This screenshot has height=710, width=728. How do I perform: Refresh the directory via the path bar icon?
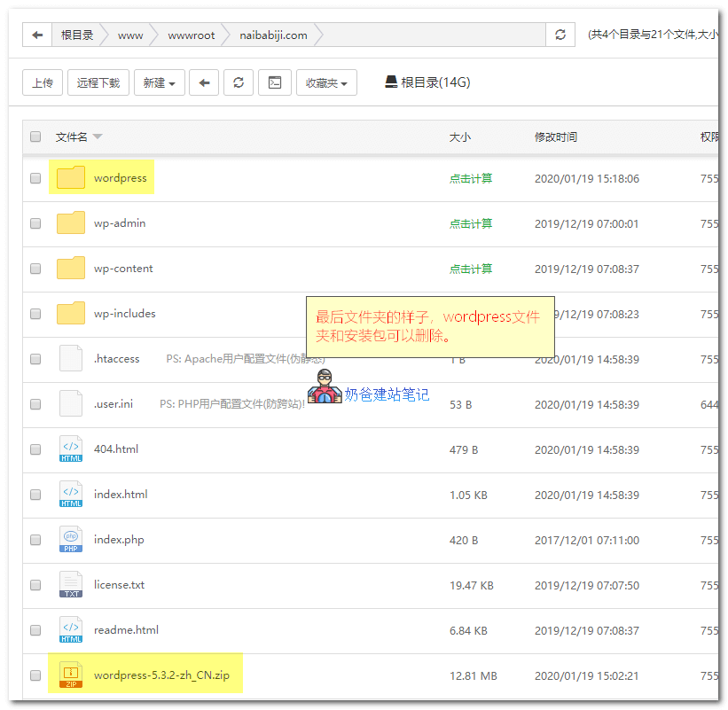[560, 35]
